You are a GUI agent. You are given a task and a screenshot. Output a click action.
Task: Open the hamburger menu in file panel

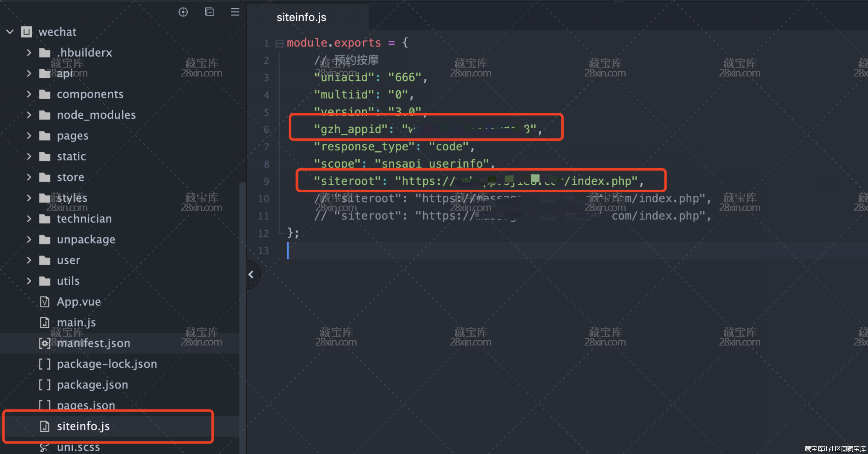coord(235,12)
